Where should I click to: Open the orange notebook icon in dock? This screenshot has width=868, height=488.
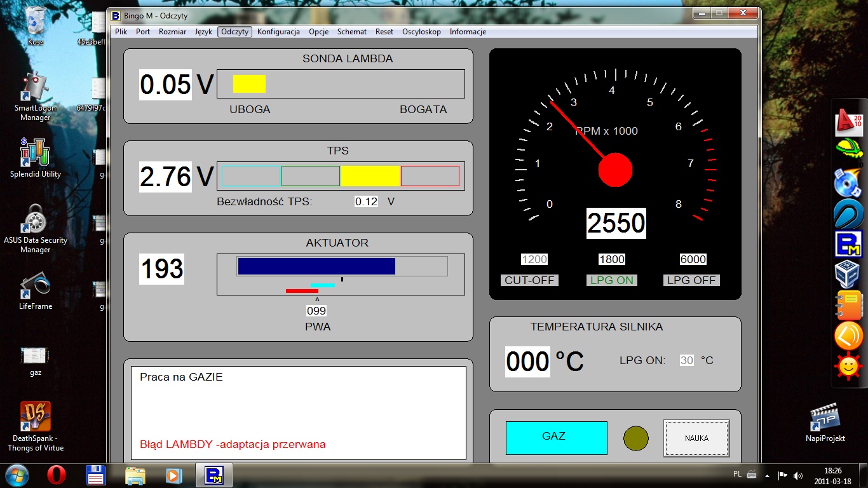click(x=848, y=305)
